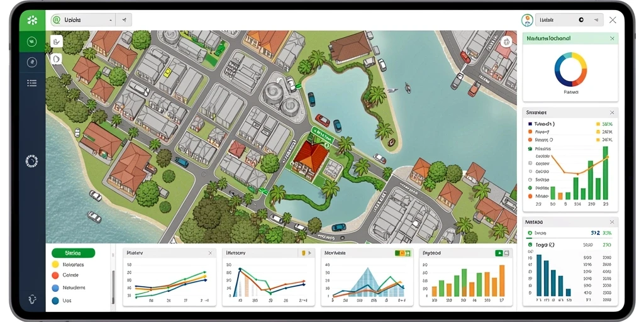Image resolution: width=644 pixels, height=322 pixels.
Task: Toggle the black dot in top-right field
Action: pyautogui.click(x=580, y=19)
